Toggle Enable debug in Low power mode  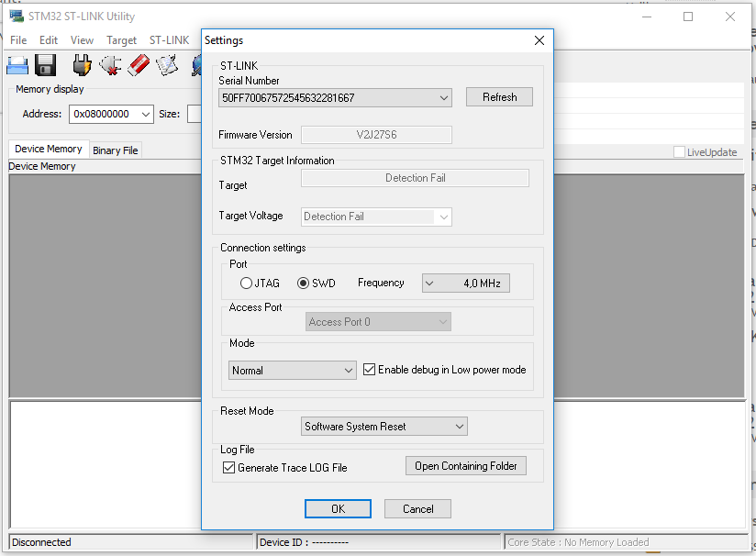[x=370, y=370]
